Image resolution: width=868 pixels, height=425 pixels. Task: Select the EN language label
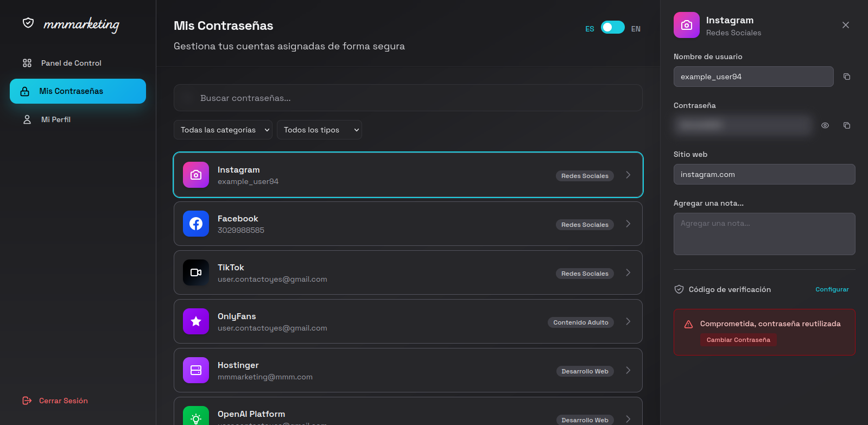point(636,29)
